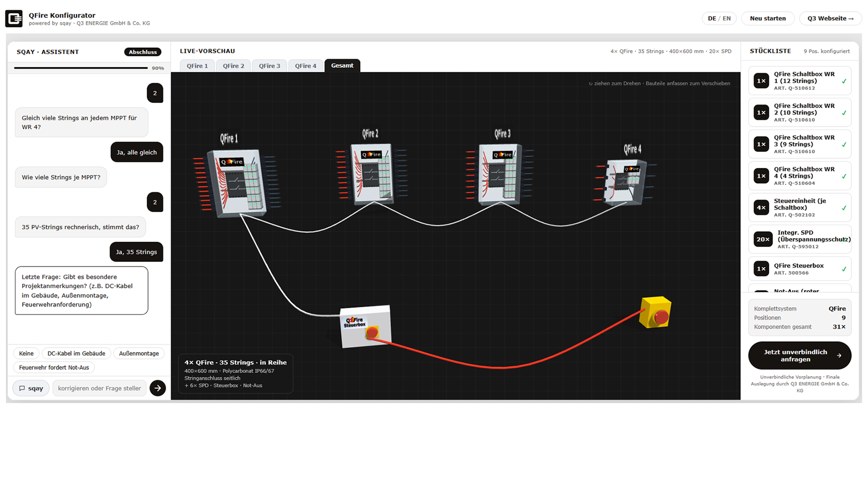The height and width of the screenshot is (488, 868).
Task: Click the QFire Konfigurator logo icon
Action: tap(14, 19)
